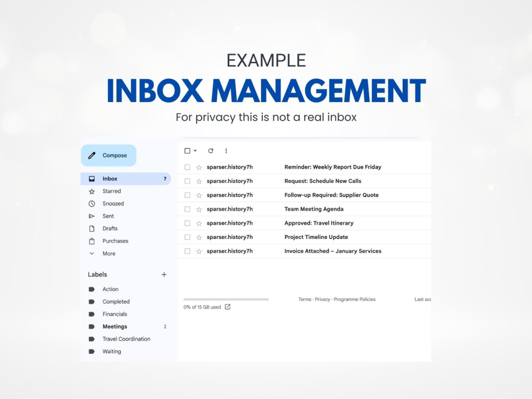This screenshot has height=399, width=532.
Task: Click the Waiting label tag icon
Action: pos(92,352)
